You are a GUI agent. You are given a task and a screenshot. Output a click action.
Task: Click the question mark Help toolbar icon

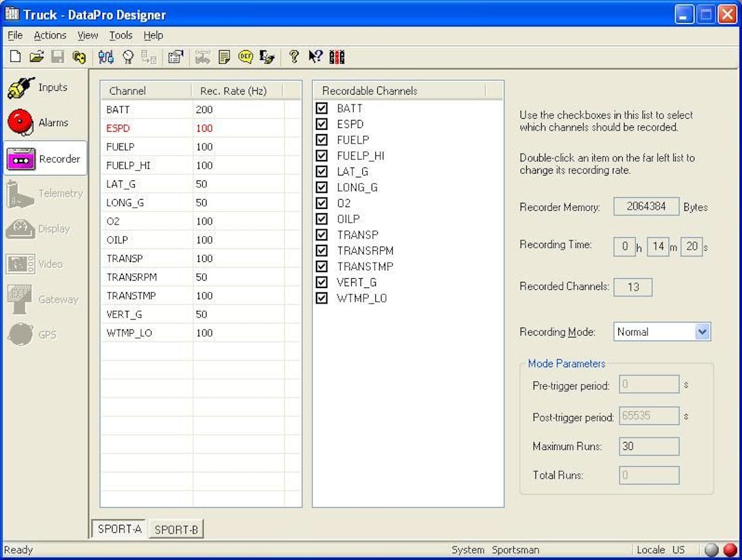click(294, 57)
